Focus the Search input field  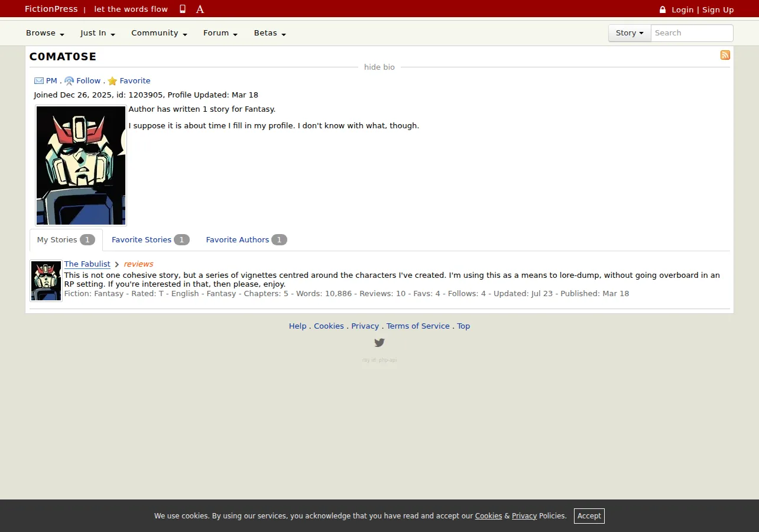pyautogui.click(x=692, y=33)
